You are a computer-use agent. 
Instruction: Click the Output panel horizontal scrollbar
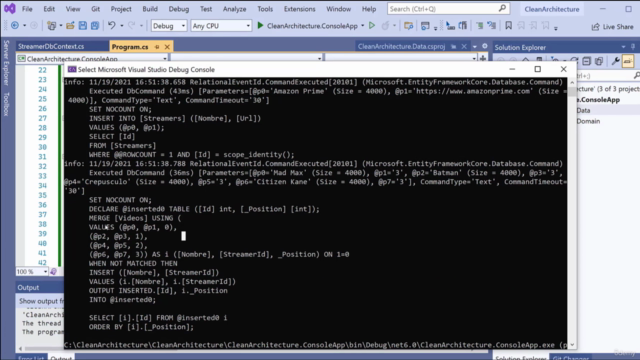[x=41, y=349]
